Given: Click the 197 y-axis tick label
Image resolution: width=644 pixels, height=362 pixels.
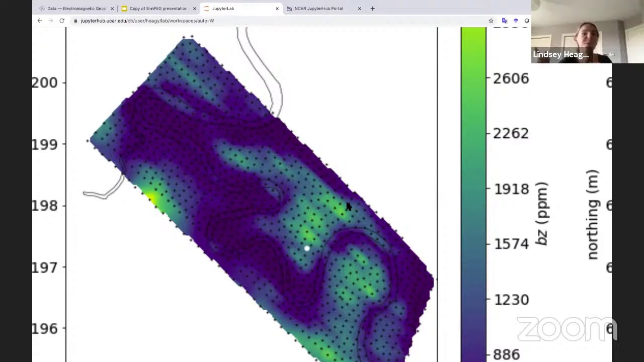Looking at the screenshot, I should (x=45, y=267).
